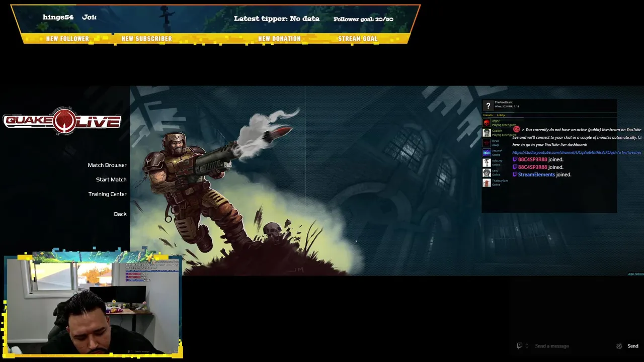Click the Follower goal 20/50 text

tap(363, 19)
